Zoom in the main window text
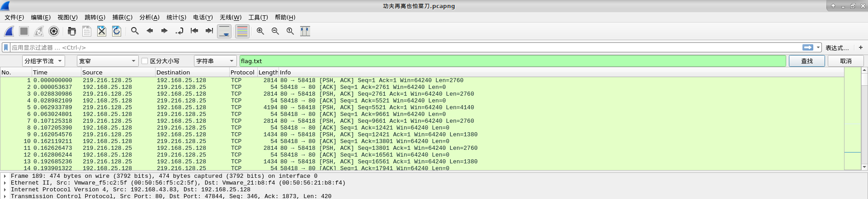This screenshot has width=868, height=199. pos(260,31)
